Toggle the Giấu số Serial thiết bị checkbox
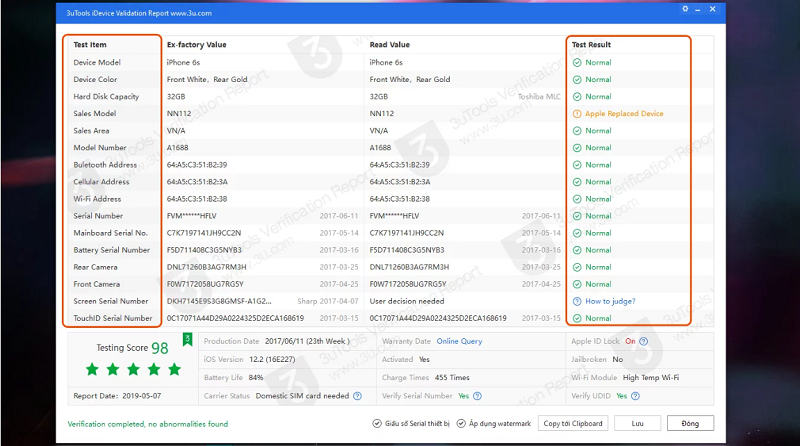This screenshot has width=800, height=446. point(377,424)
